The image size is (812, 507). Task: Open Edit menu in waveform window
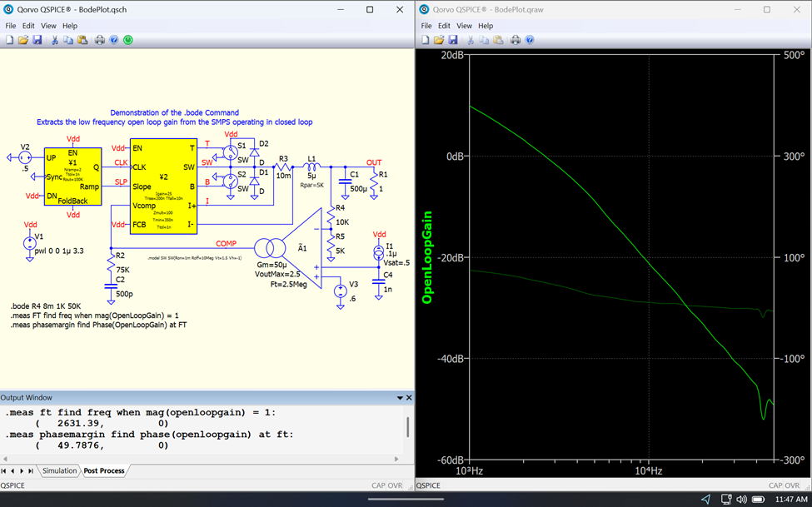coord(444,26)
